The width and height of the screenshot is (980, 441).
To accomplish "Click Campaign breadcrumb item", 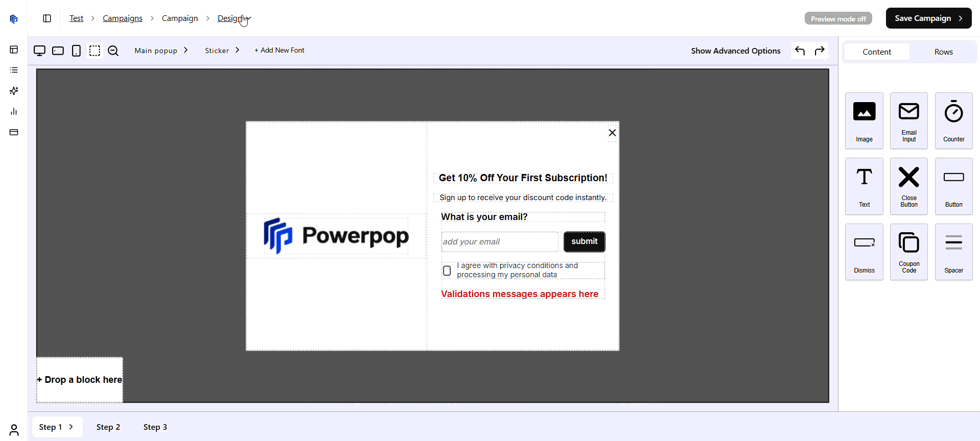I will pos(180,18).
